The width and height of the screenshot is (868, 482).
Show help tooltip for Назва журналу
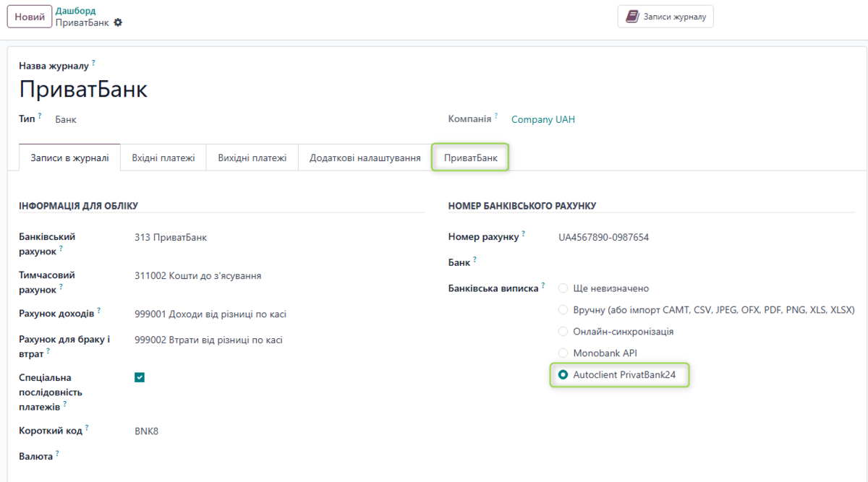click(x=93, y=63)
